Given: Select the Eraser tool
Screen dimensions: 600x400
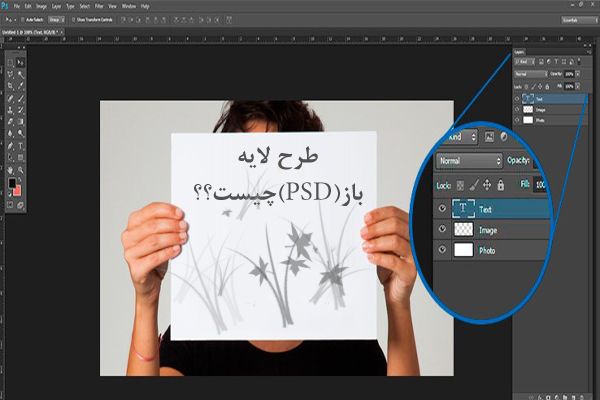Looking at the screenshot, I should (10, 122).
